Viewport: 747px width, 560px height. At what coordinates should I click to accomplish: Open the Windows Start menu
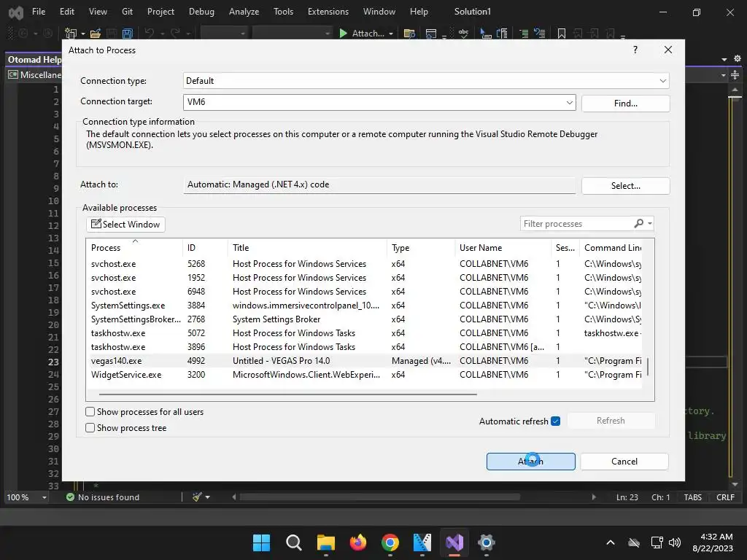click(261, 542)
